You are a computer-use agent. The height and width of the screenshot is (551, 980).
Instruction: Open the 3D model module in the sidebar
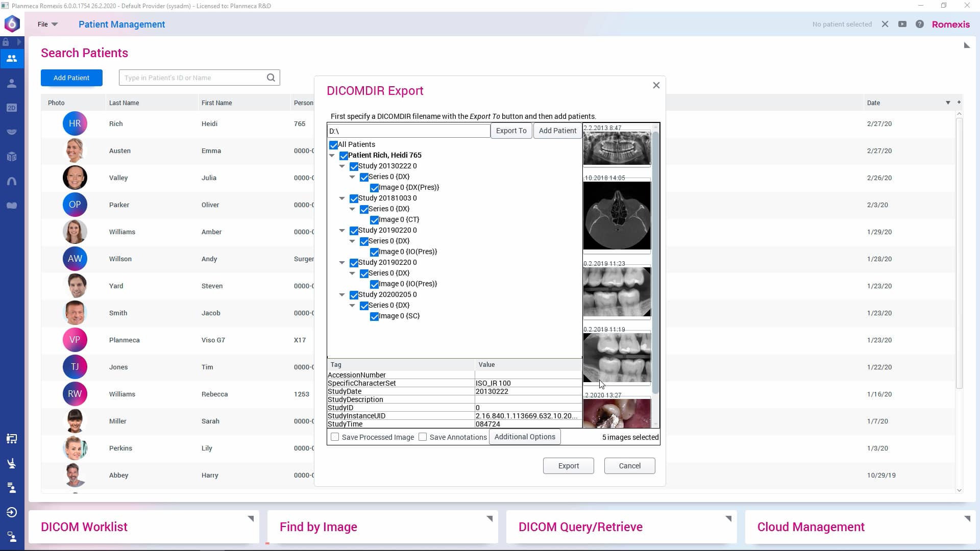[x=11, y=157]
